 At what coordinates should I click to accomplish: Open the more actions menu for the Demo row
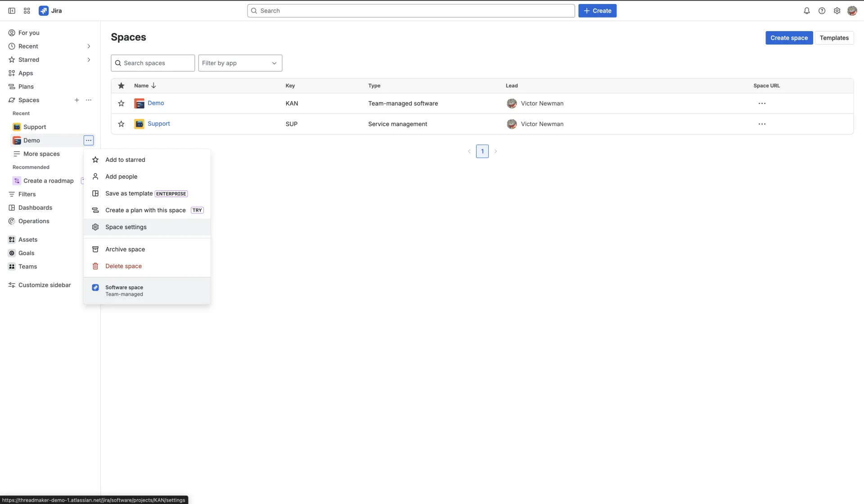762,103
